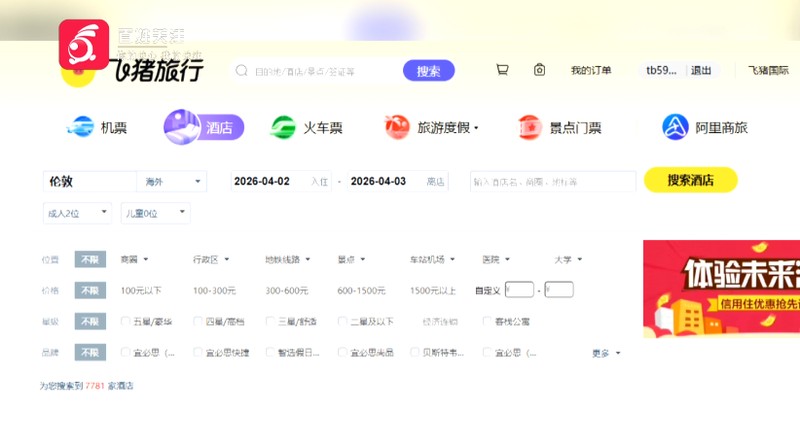Click 不限 in the 品牌 row
Image resolution: width=800 pixels, height=443 pixels.
point(90,352)
